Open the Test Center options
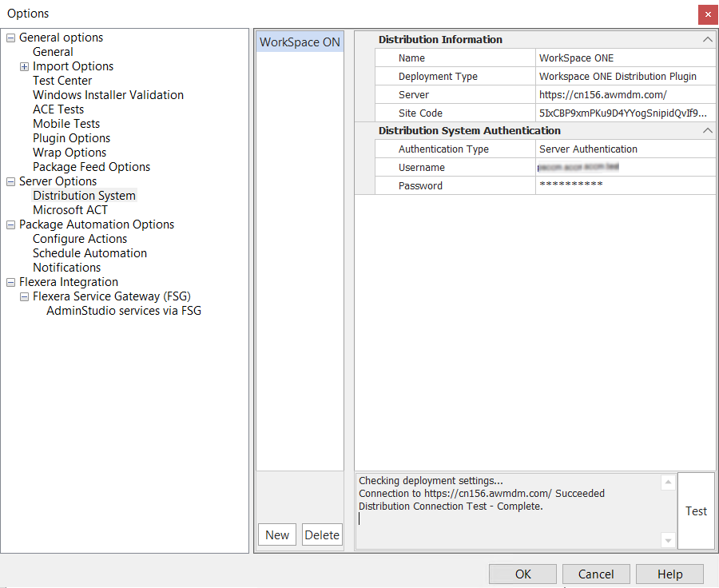 point(62,81)
